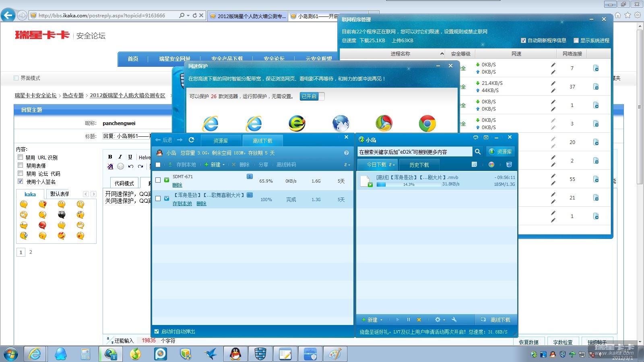Click the refresh icon beside 后退
The width and height of the screenshot is (644, 362).
pyautogui.click(x=192, y=140)
